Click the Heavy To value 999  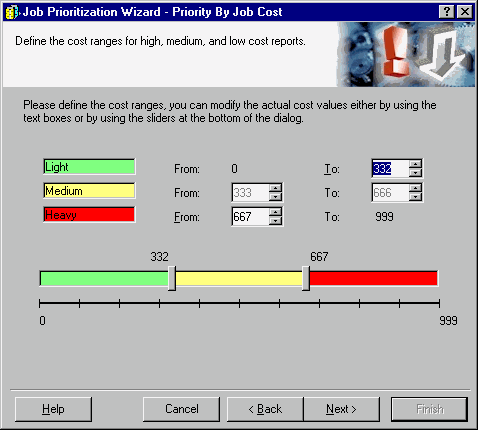pos(384,217)
